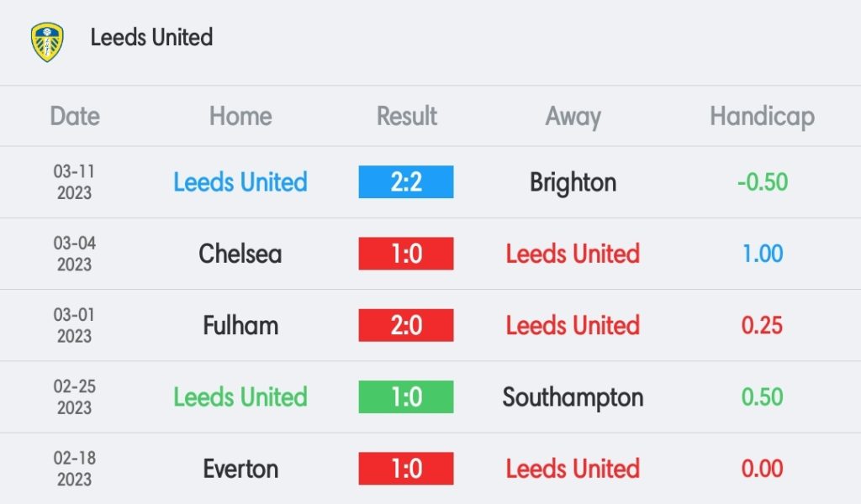861x504 pixels.
Task: Open the Leeds United team title
Action: pos(151,37)
